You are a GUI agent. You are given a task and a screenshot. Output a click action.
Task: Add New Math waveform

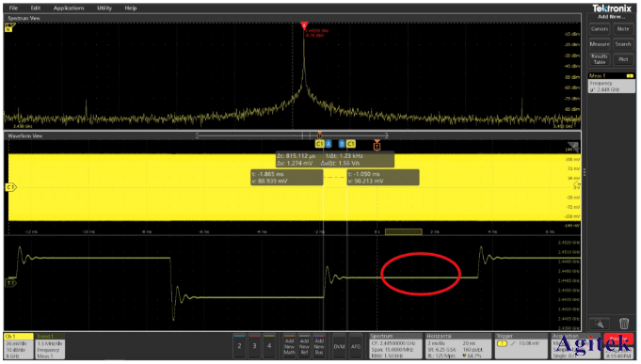coord(289,346)
